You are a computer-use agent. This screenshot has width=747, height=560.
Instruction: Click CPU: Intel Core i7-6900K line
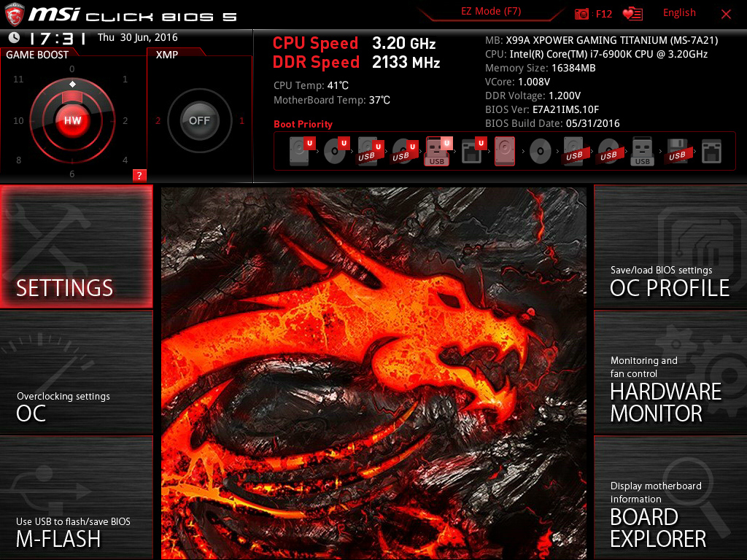[596, 54]
